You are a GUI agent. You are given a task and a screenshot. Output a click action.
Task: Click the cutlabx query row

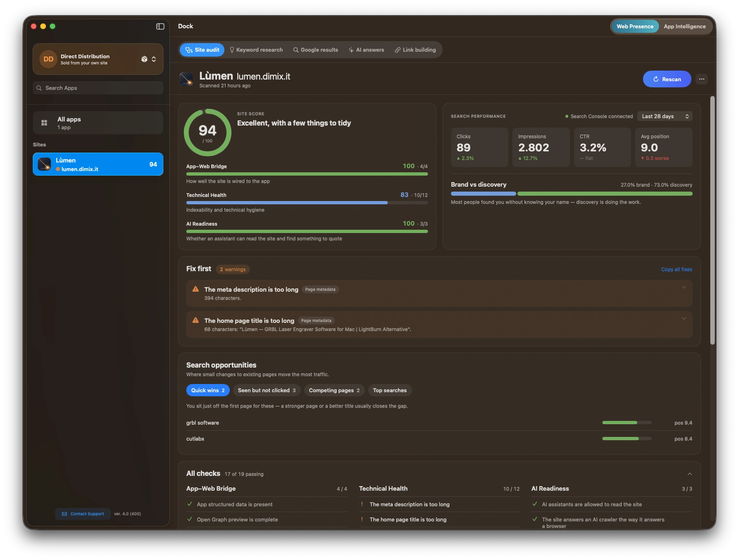coord(439,439)
